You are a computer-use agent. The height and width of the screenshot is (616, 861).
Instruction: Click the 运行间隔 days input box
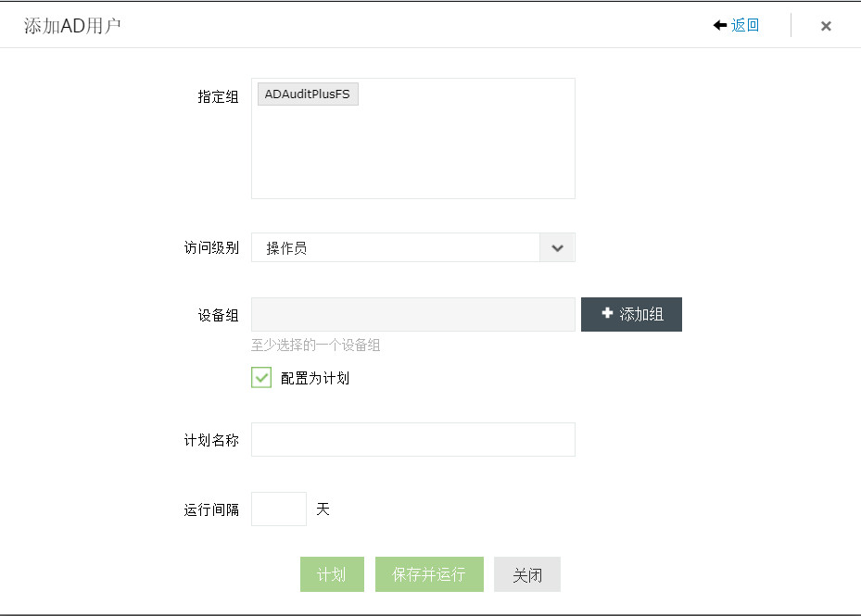[278, 509]
